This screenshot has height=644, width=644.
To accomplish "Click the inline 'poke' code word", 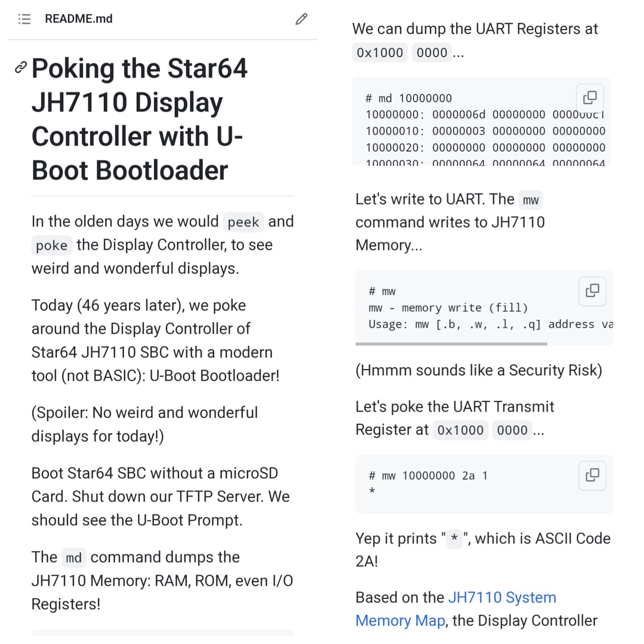I will [x=51, y=246].
